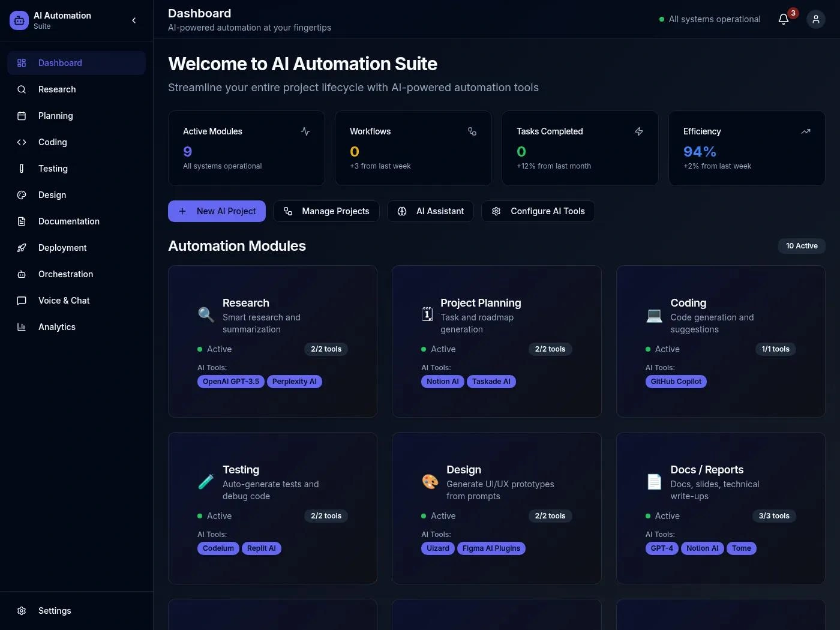This screenshot has height=630, width=840.
Task: Click the Coding laptop icon
Action: (654, 314)
